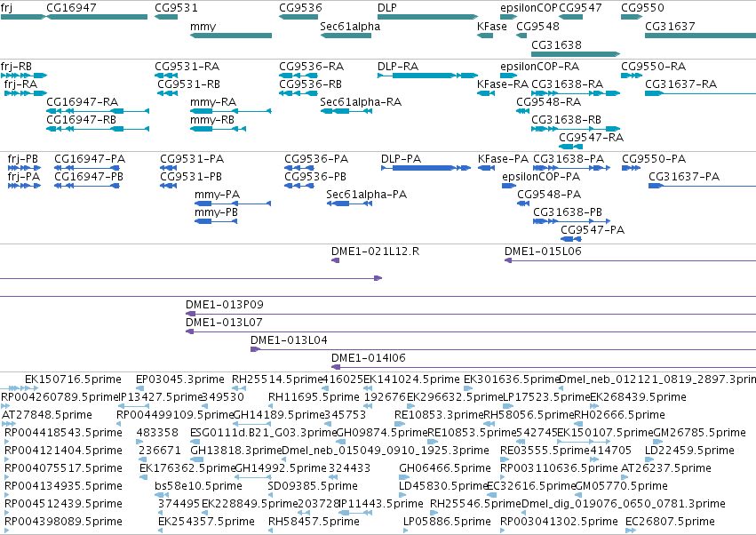This screenshot has width=756, height=535.
Task: Select the EK254357.5prime EST label
Action: (x=206, y=522)
